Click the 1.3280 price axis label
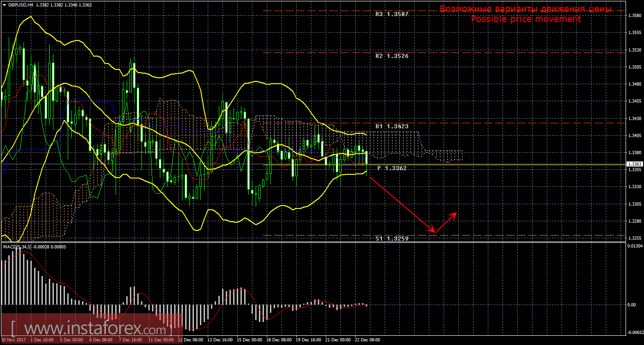The width and height of the screenshot is (644, 345). coord(634,221)
